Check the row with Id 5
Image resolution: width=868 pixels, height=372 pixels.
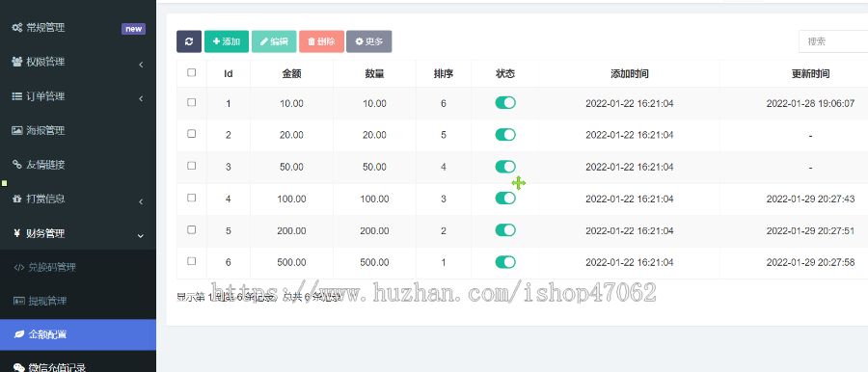point(192,229)
